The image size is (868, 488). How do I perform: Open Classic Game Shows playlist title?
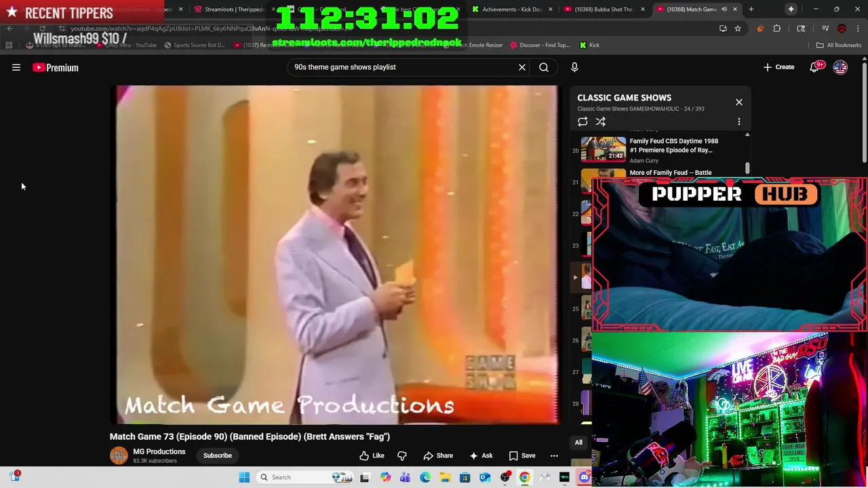[x=624, y=98]
